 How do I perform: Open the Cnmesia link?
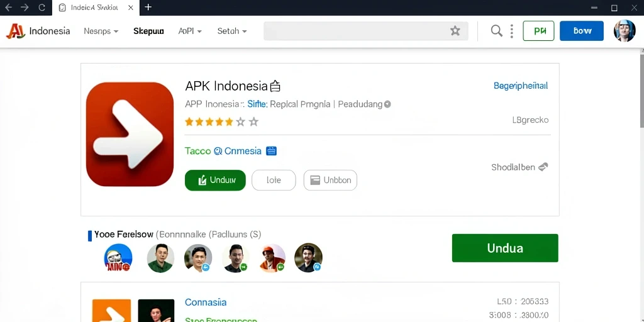(x=243, y=151)
